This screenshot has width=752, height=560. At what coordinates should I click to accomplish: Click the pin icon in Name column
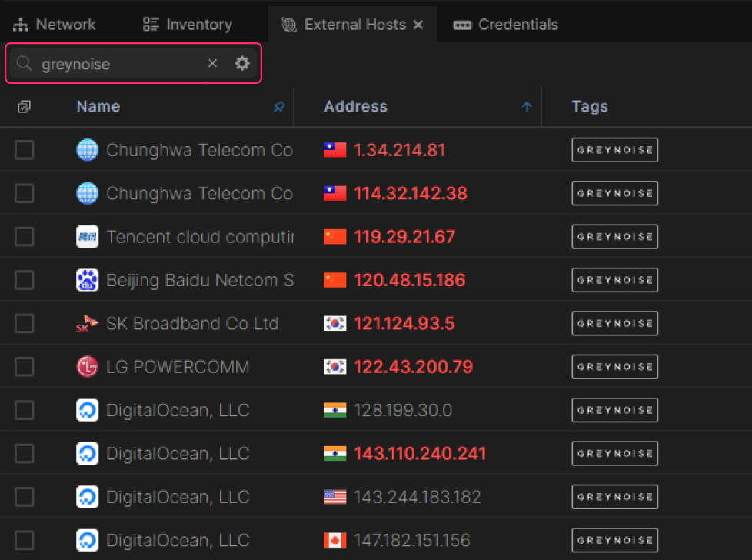(x=278, y=106)
